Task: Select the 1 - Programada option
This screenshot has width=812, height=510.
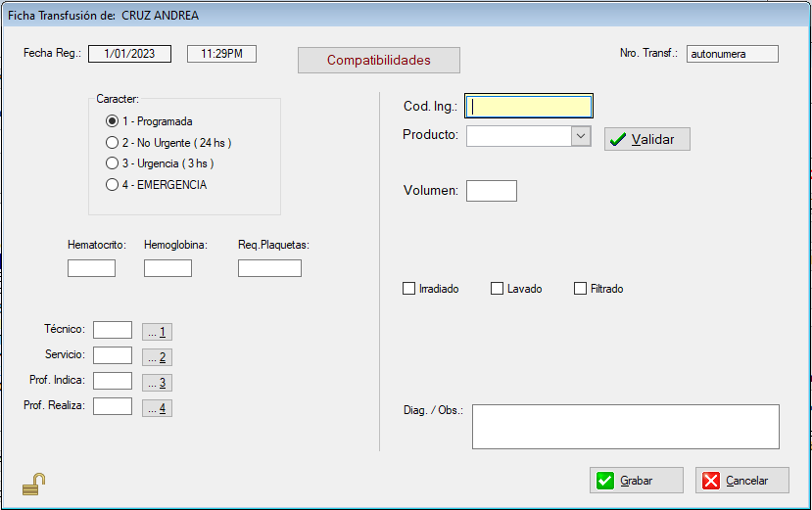Action: [x=112, y=121]
